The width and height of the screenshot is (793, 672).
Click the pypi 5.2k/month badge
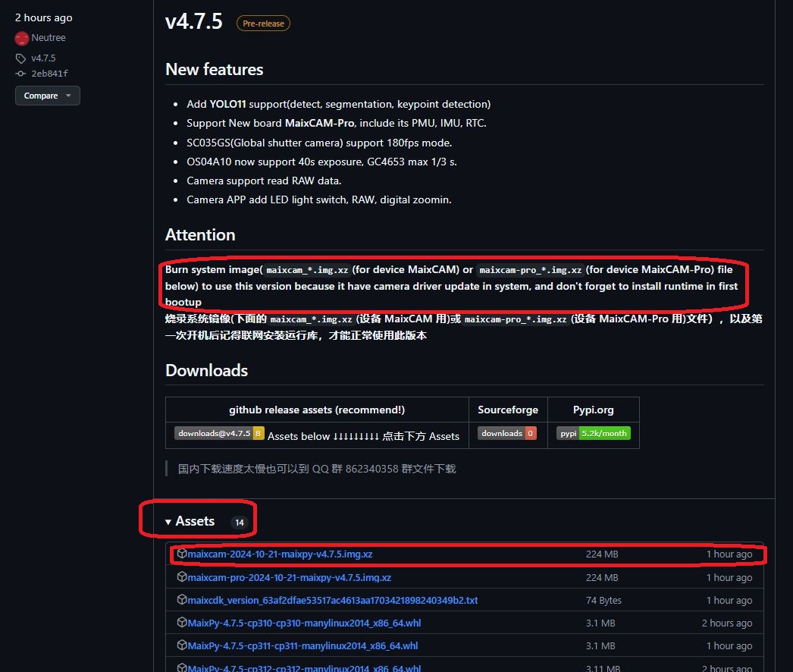(x=593, y=433)
